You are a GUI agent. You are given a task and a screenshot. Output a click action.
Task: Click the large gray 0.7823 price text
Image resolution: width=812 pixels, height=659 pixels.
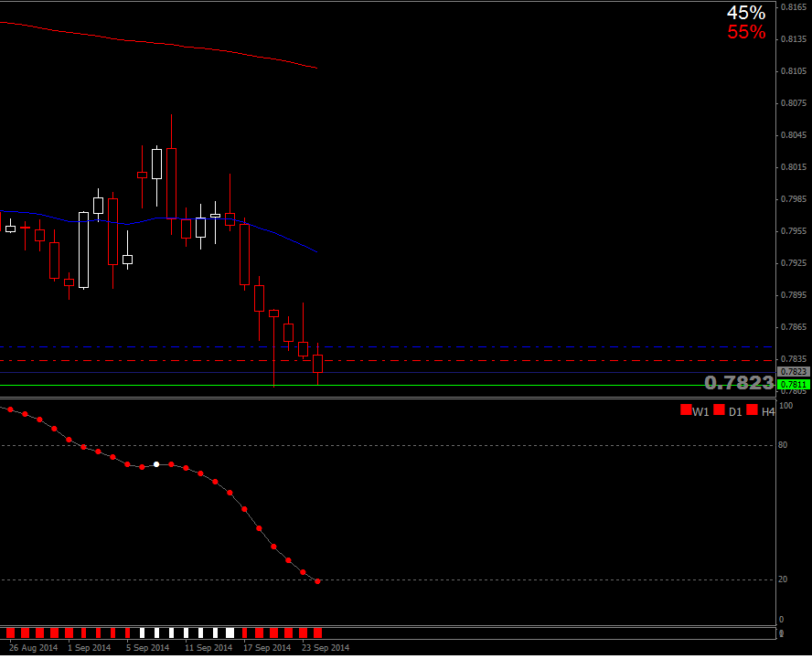point(739,383)
